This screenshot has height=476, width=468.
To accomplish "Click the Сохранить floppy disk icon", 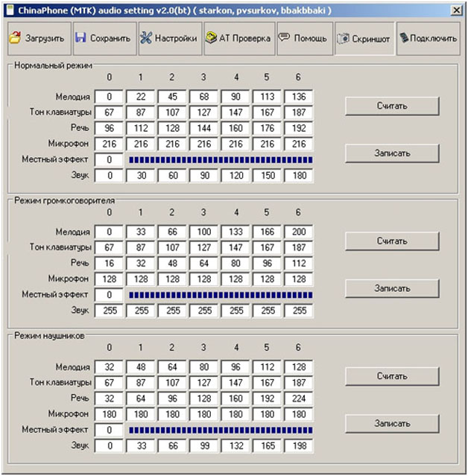I will click(x=80, y=38).
